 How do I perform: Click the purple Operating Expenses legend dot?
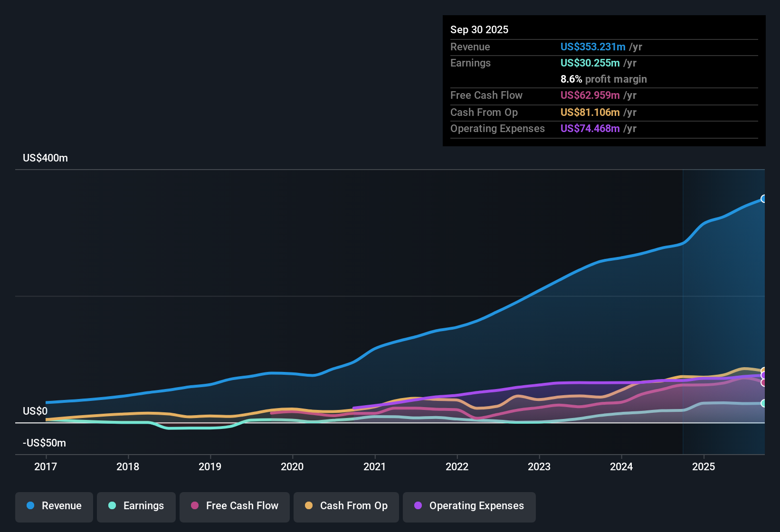coord(418,506)
